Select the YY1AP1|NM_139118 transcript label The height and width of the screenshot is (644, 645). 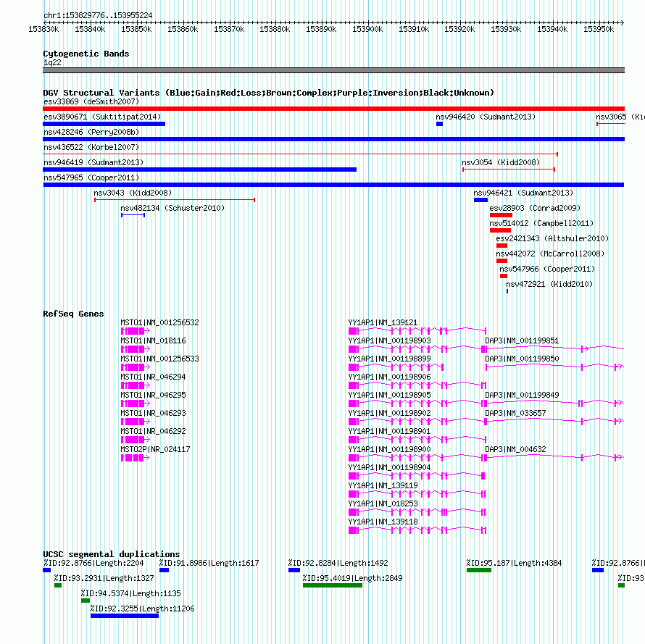coord(383,522)
